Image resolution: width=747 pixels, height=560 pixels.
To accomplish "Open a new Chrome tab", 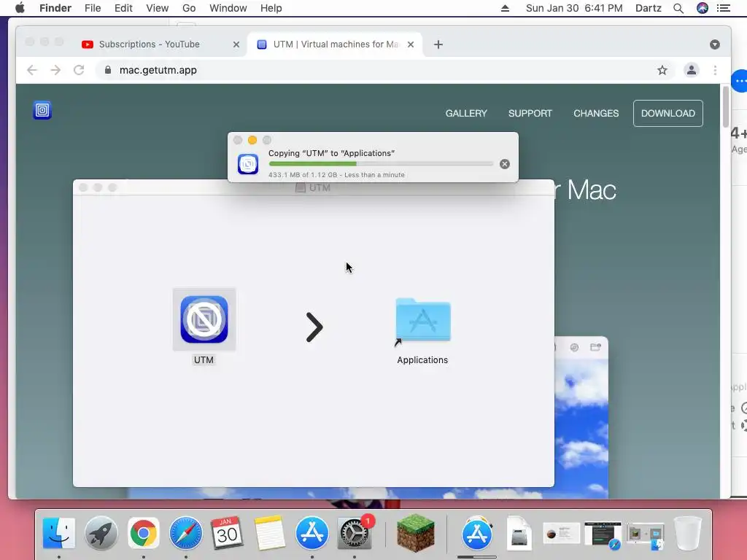I will tap(438, 44).
